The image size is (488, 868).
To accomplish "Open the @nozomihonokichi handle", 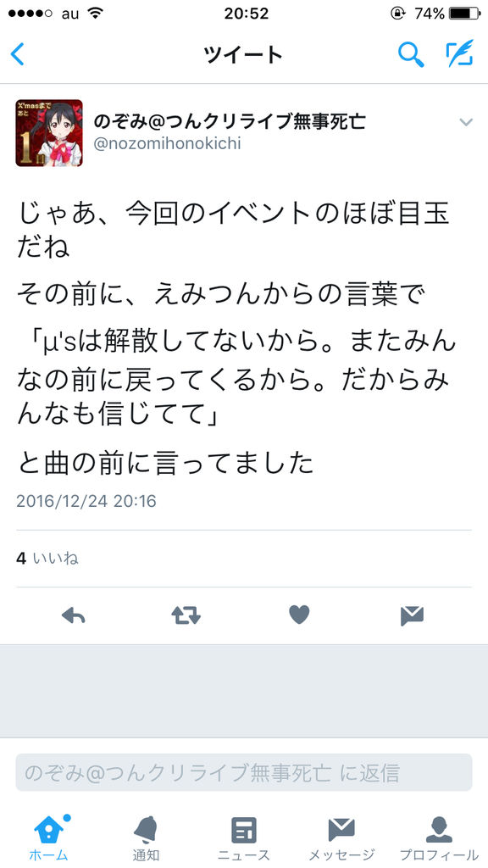I will pyautogui.click(x=167, y=144).
